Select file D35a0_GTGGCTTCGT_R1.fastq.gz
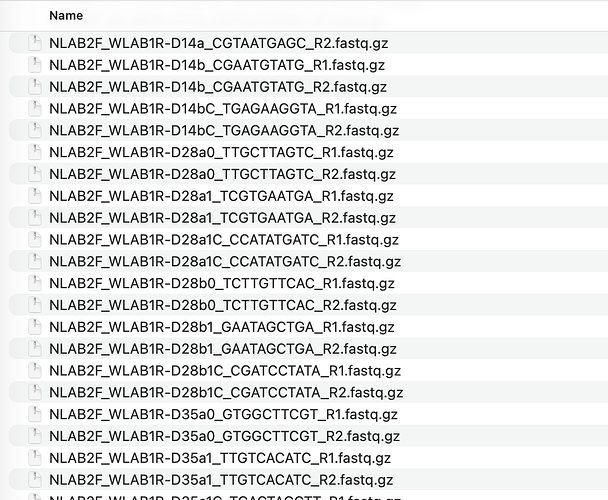The height and width of the screenshot is (500, 608). click(223, 415)
